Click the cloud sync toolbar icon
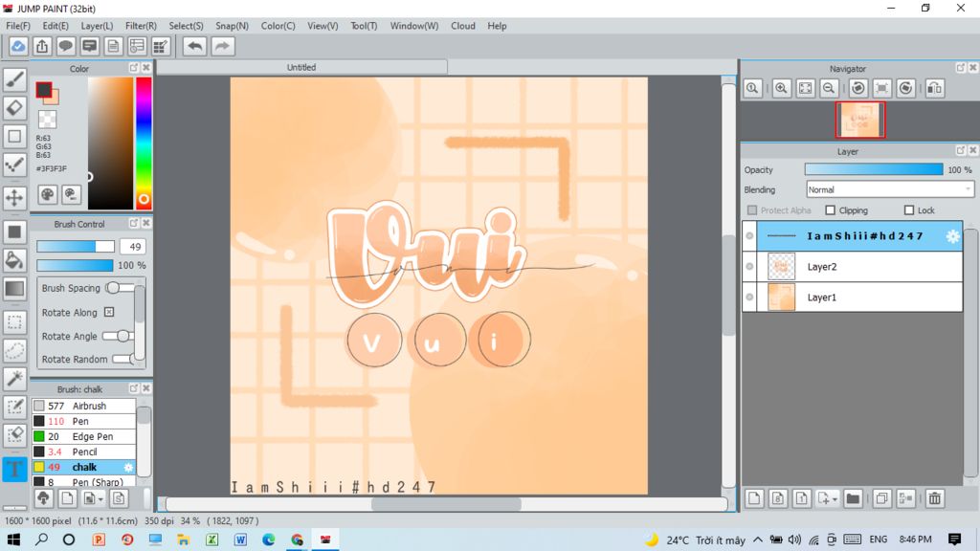This screenshot has height=551, width=980. [18, 46]
